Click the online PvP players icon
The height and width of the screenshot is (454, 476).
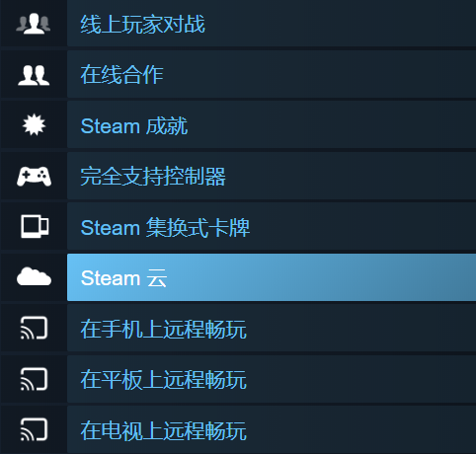34,24
